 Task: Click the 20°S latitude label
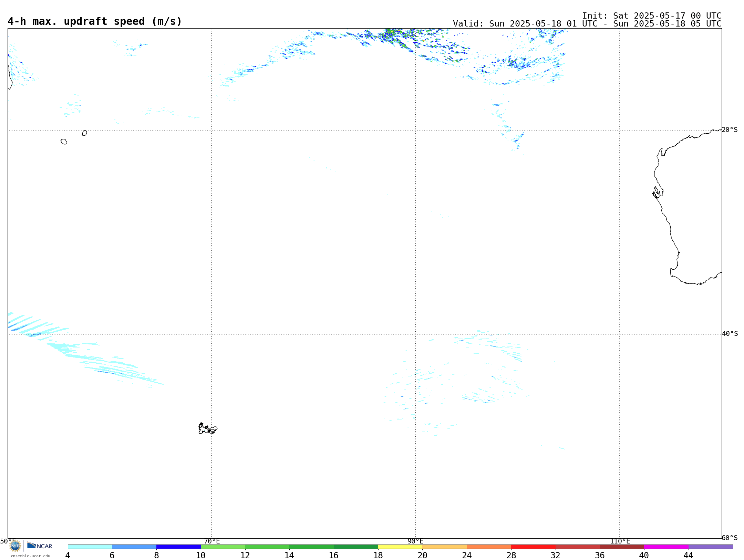730,130
